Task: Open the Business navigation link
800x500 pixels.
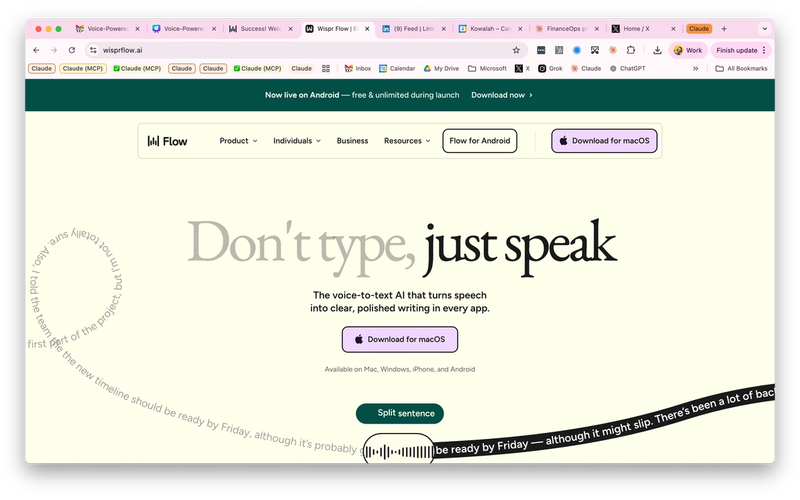Action: [352, 141]
